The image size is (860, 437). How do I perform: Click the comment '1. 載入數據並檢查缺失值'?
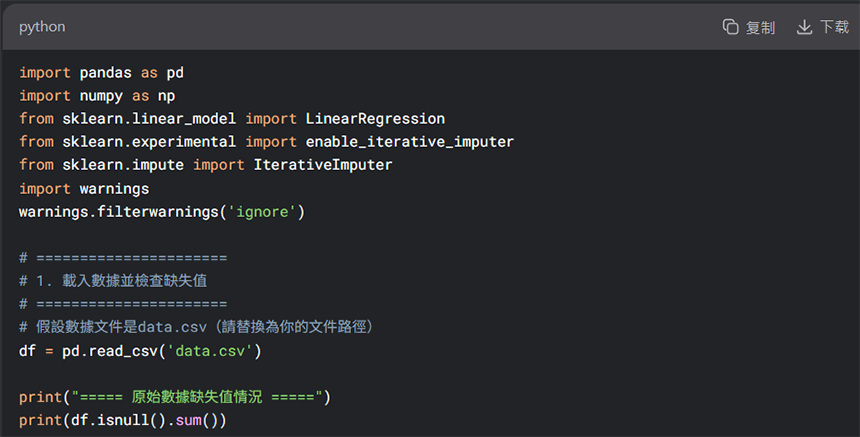(x=113, y=281)
